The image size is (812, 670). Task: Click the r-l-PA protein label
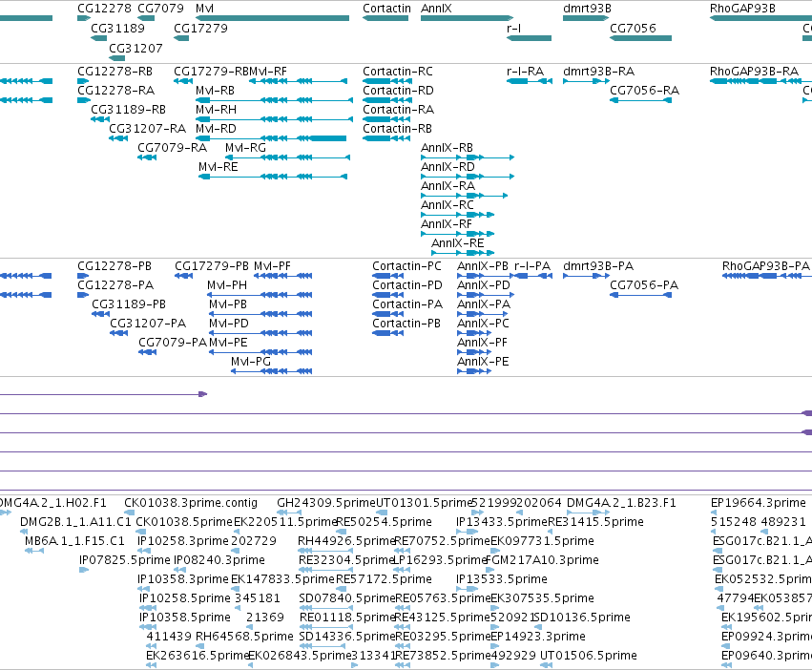(x=531, y=266)
